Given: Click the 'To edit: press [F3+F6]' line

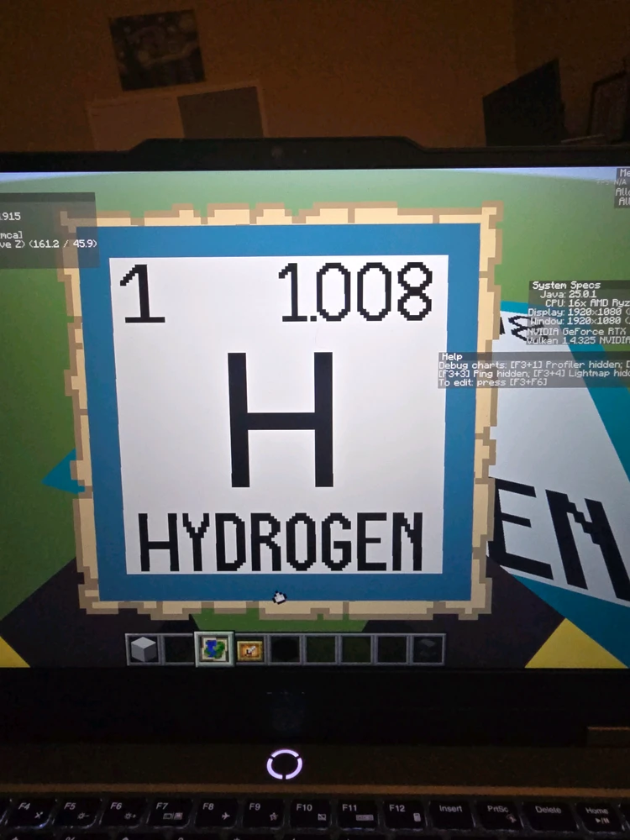Looking at the screenshot, I should 493,382.
